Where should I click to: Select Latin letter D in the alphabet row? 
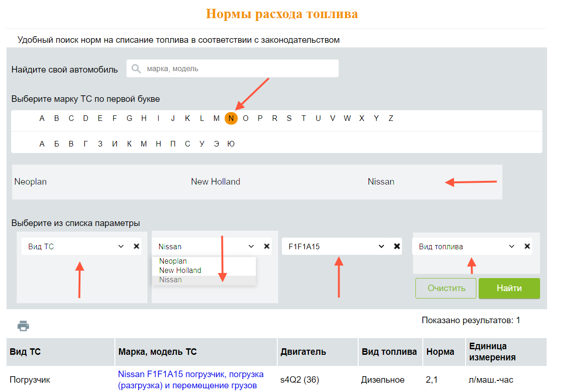[86, 119]
